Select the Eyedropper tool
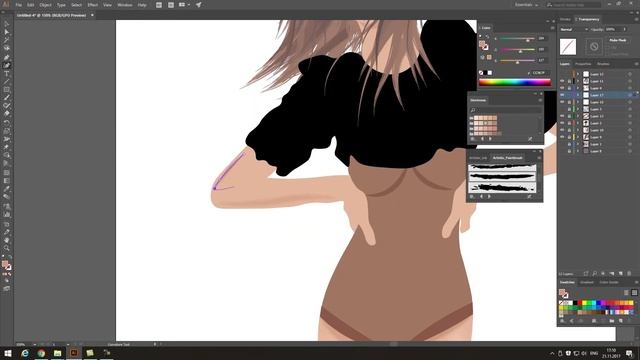This screenshot has height=360, width=640. click(x=7, y=189)
